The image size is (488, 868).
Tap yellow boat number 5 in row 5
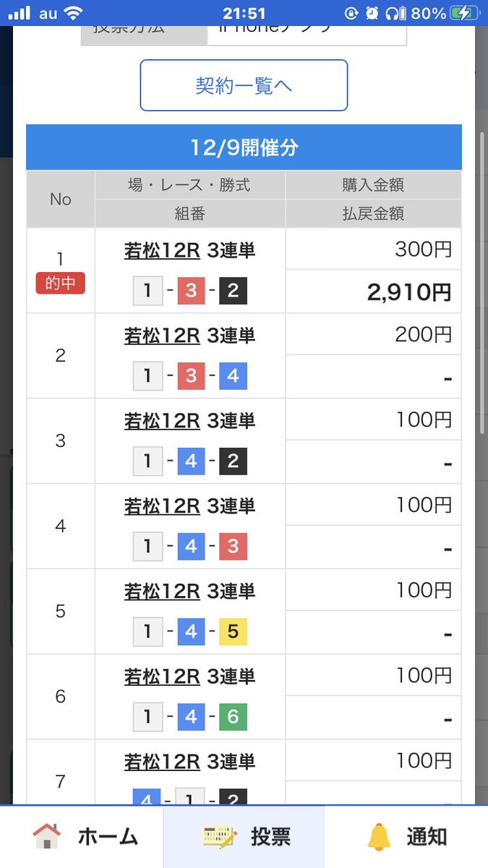pos(233,633)
